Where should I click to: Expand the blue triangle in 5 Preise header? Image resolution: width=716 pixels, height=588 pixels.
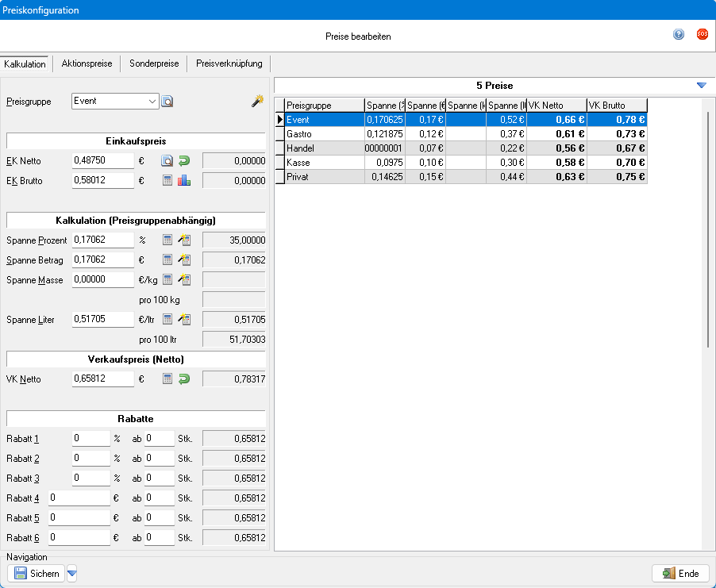pyautogui.click(x=701, y=86)
